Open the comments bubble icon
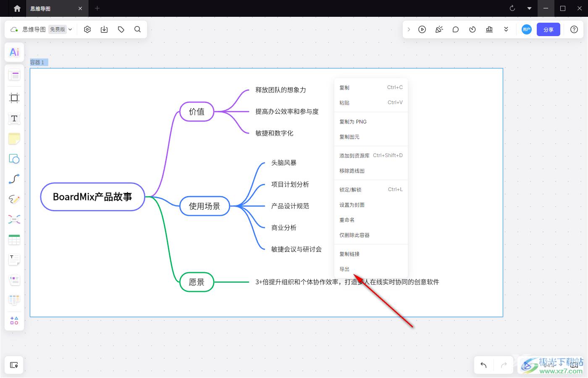The width and height of the screenshot is (588, 378). tap(456, 29)
